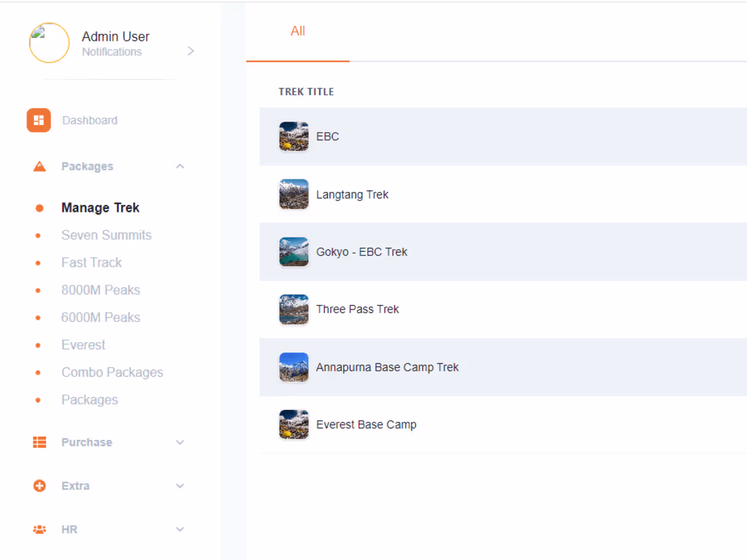Expand the Purchase section chevron
This screenshot has width=747, height=560.
coord(180,443)
